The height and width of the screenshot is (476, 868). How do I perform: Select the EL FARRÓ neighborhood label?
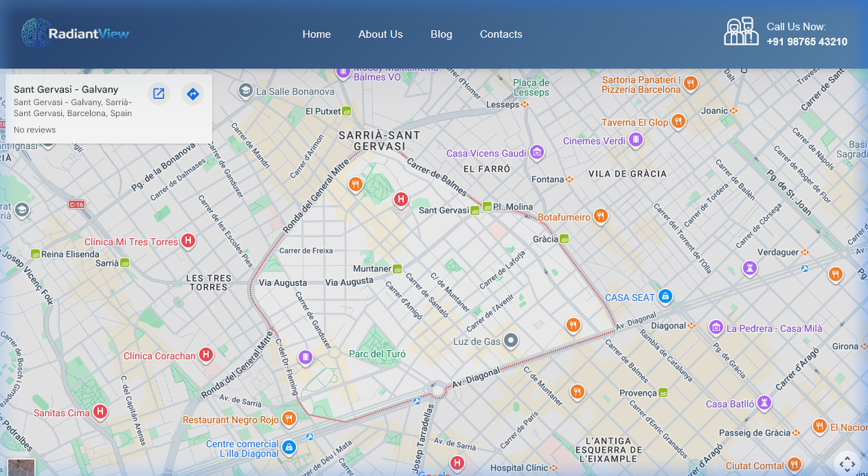(x=487, y=168)
